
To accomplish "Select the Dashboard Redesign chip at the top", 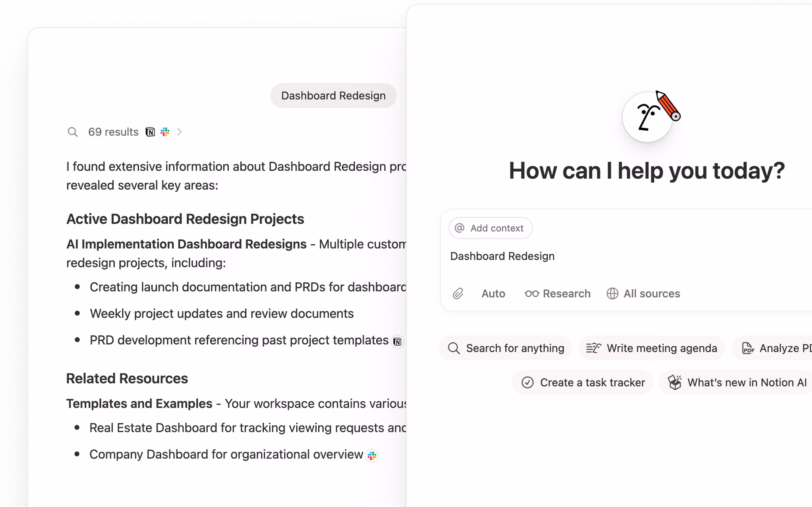I will (x=333, y=96).
